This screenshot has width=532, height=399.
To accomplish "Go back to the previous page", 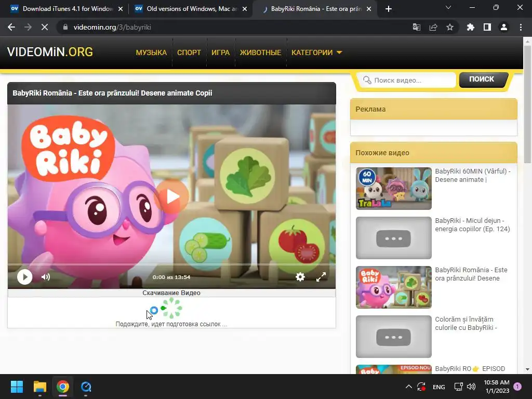I will point(11,27).
